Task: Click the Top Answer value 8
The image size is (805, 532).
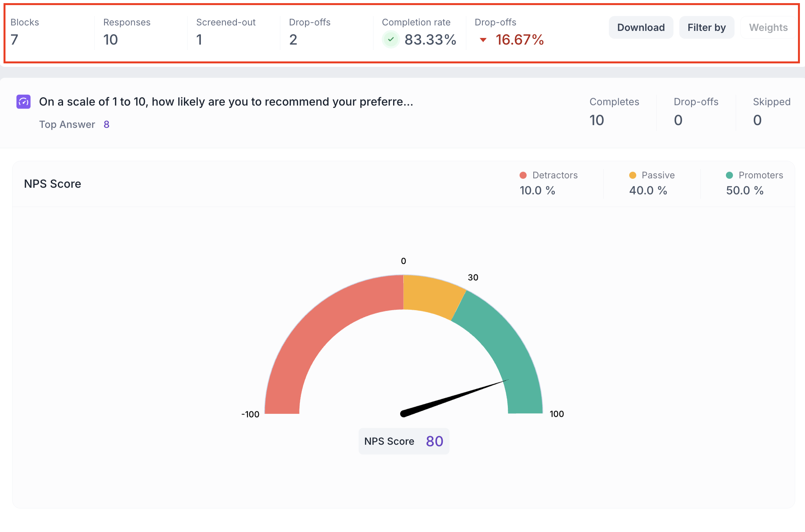Action: [106, 124]
